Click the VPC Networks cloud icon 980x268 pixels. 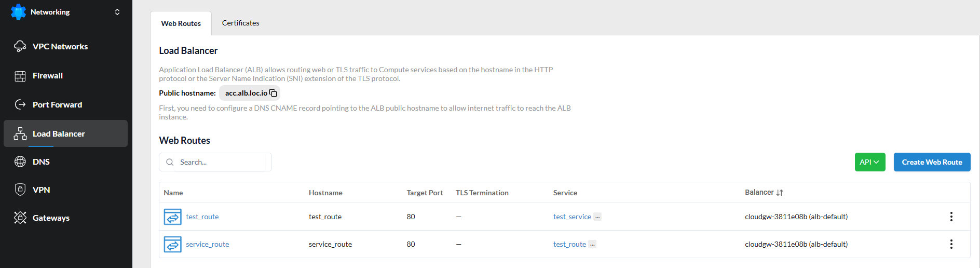click(20, 46)
